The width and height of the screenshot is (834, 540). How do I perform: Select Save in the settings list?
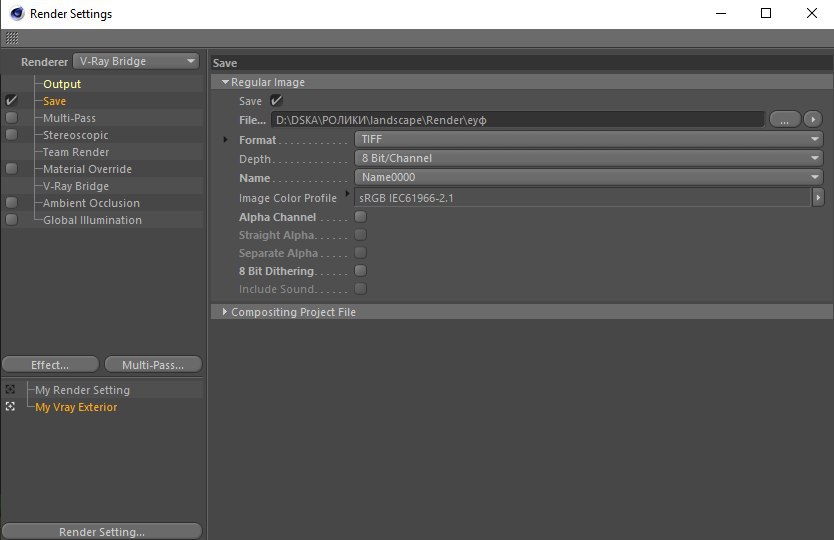tap(54, 101)
